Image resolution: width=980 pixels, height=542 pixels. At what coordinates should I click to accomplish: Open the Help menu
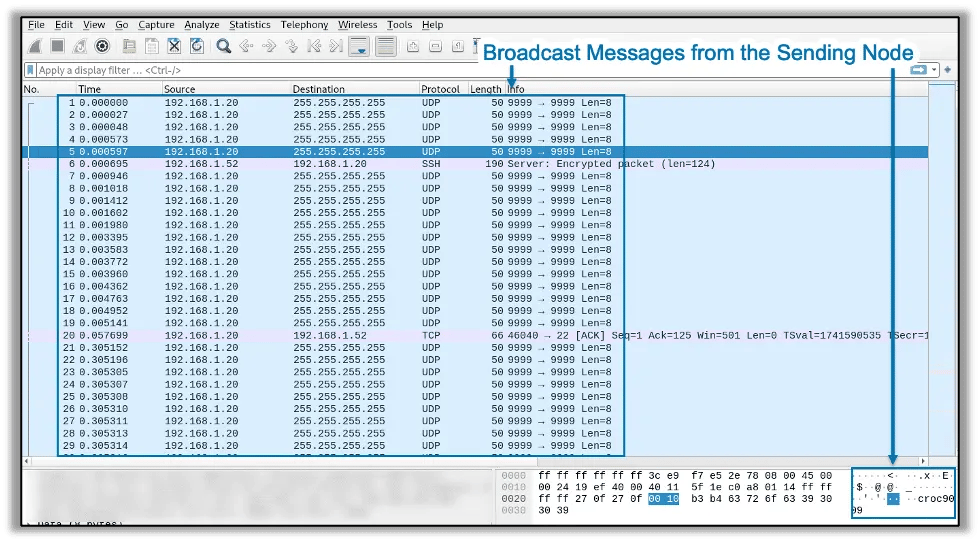(x=432, y=24)
